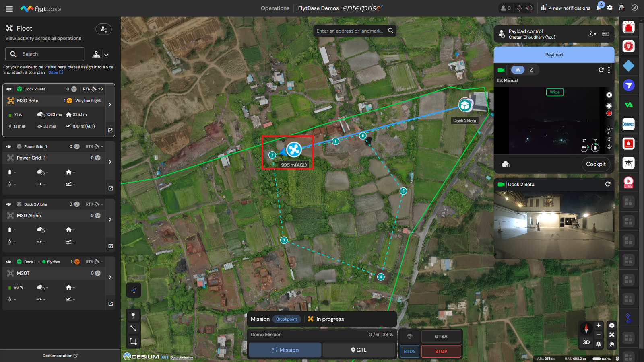644x362 pixels.
Task: Open the blue paper-plane navigation app
Action: pyautogui.click(x=628, y=85)
